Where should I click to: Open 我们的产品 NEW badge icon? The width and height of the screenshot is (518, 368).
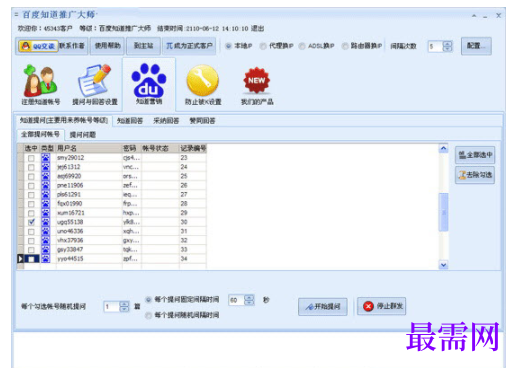pyautogui.click(x=257, y=85)
